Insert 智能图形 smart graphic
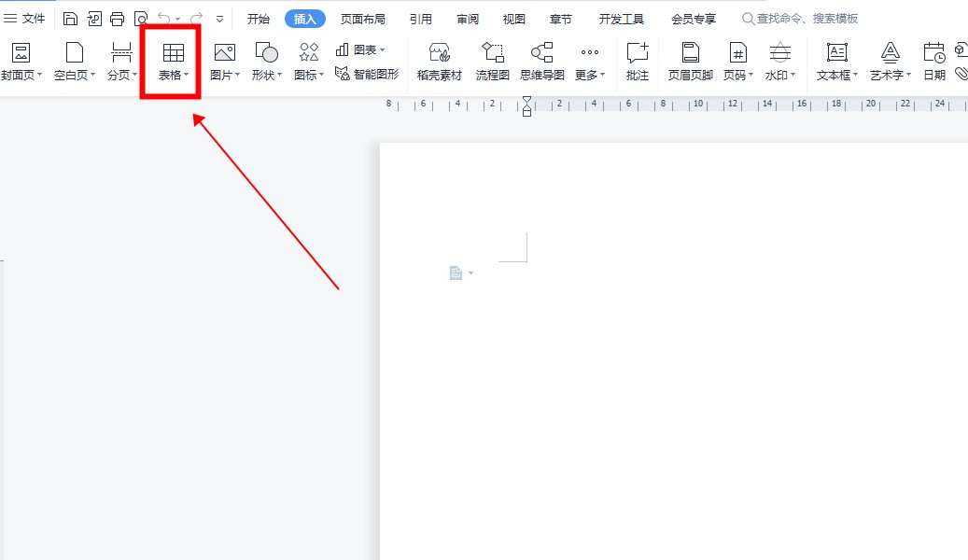Screen dimensions: 968x560 coord(367,74)
